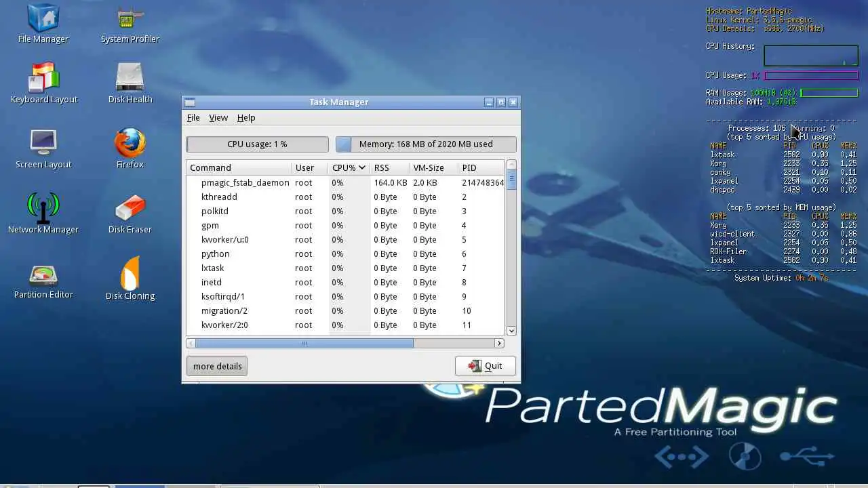
Task: Click the 2.0 KB VM-Size value
Action: [425, 183]
